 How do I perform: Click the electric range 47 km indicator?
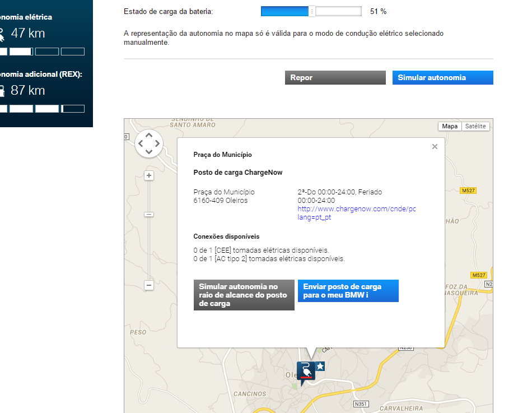tap(28, 33)
